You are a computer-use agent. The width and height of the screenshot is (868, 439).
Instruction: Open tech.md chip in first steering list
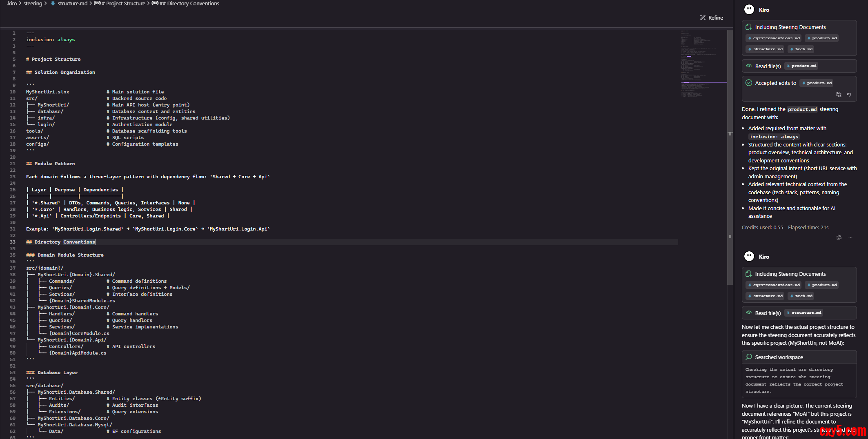tap(801, 49)
